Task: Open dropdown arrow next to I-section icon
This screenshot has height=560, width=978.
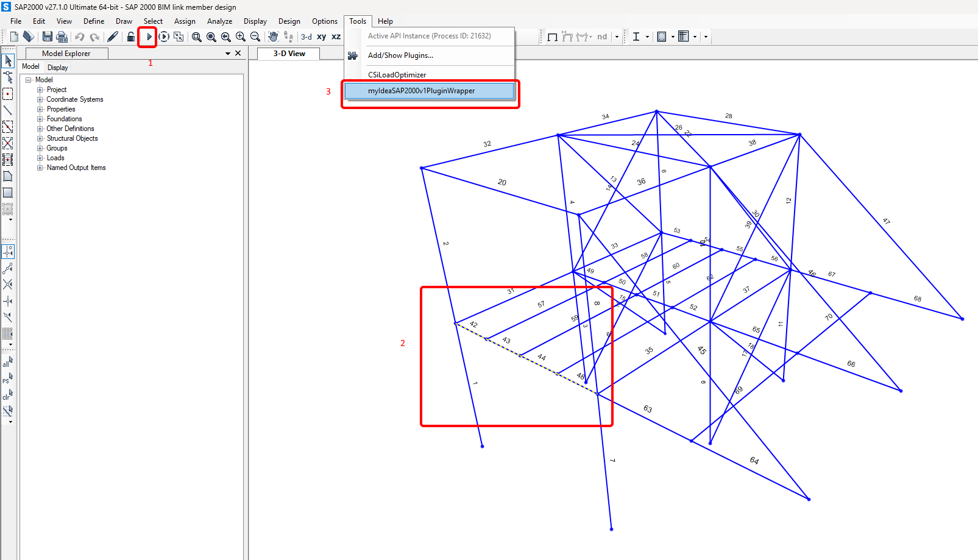Action: click(x=647, y=37)
